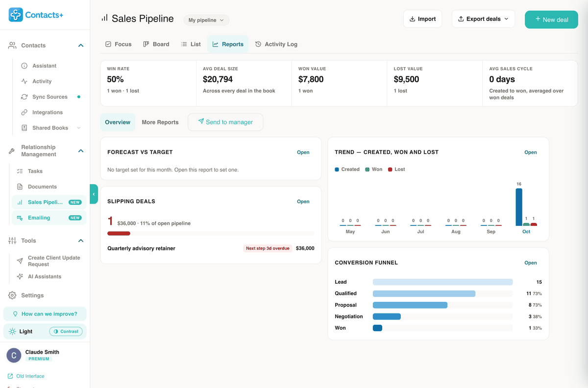Open the My pipeline dropdown
This screenshot has height=388, width=588.
click(206, 20)
